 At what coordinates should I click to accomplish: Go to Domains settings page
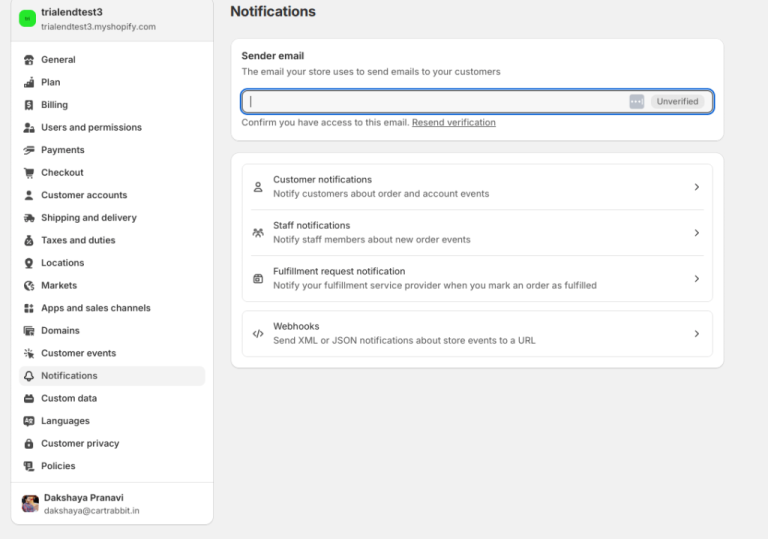[60, 331]
